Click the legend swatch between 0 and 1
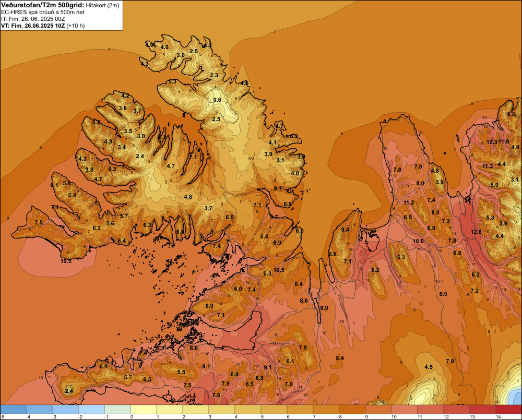This screenshot has width=522, height=420. [x=144, y=410]
